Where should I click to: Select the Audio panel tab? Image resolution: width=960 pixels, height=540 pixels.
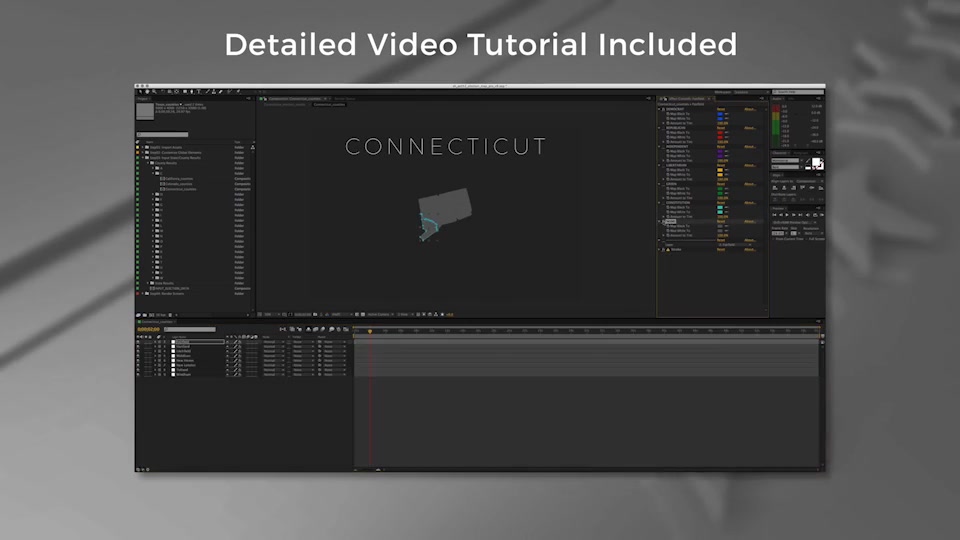click(x=778, y=99)
